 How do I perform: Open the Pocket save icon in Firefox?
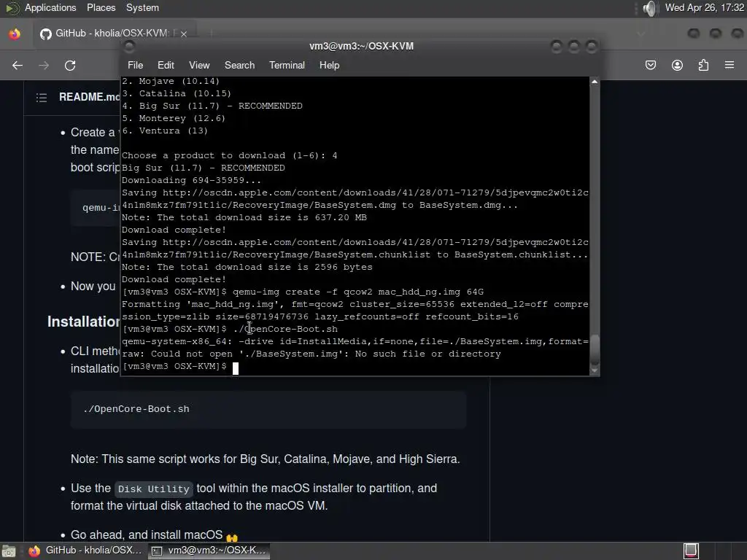click(x=650, y=65)
